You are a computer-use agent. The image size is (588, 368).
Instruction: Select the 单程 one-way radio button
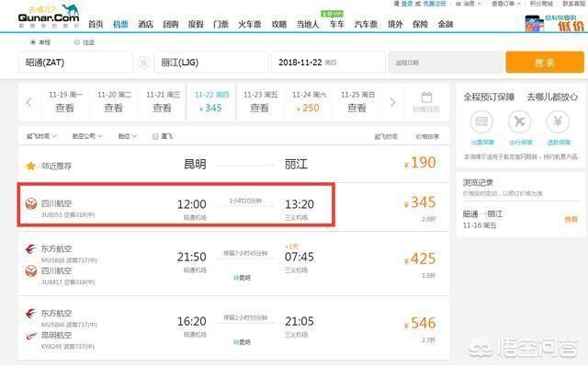(34, 42)
